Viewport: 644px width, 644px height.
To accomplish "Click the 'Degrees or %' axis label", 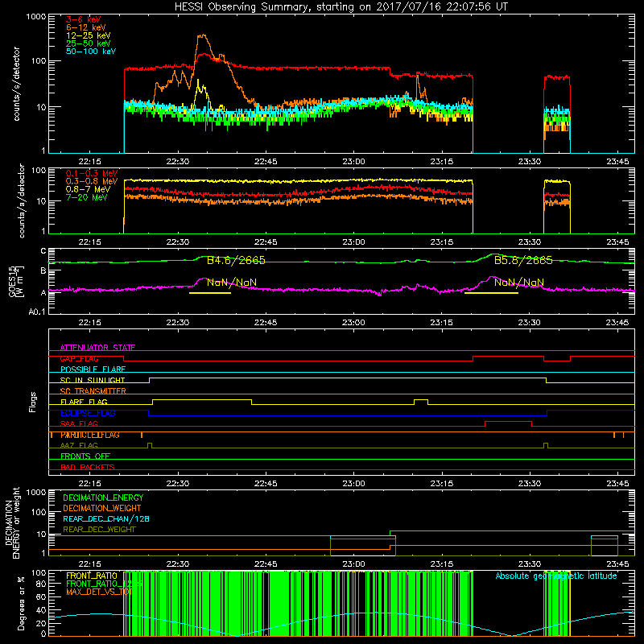I will tap(21, 603).
